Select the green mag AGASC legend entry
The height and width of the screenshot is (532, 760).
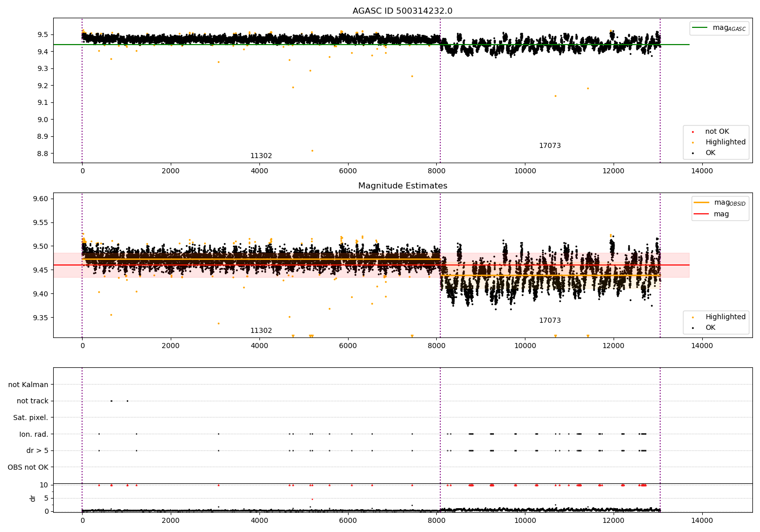click(719, 28)
